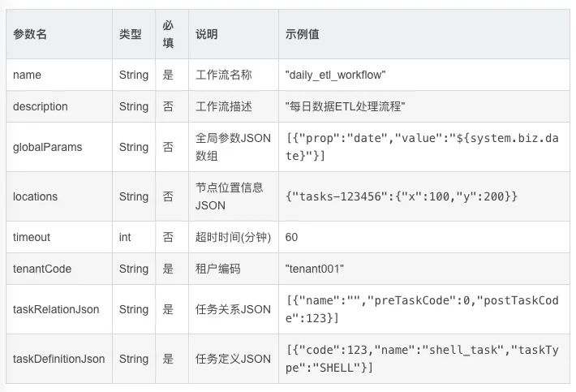Click the 类型 column header
Screen dimensions: 576x392
point(130,34)
